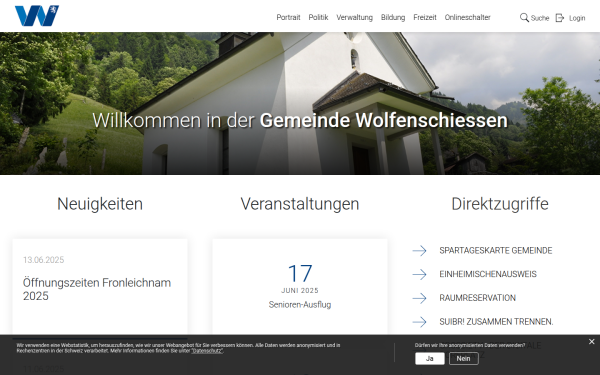Click the blue W municipality logo
Screen dimensions: 600x375
pyautogui.click(x=37, y=16)
